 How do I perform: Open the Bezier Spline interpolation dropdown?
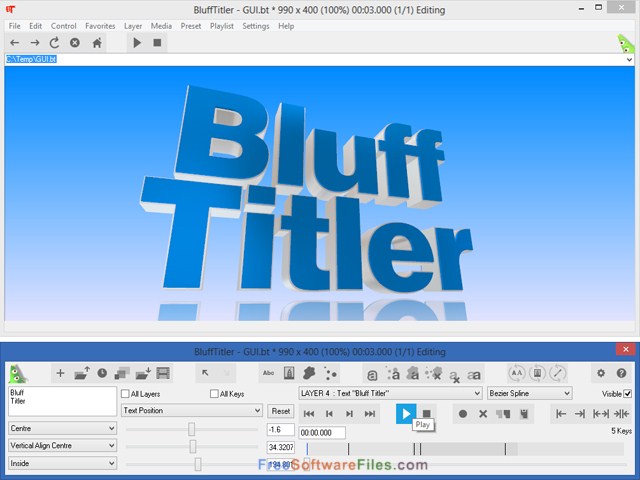[x=530, y=393]
